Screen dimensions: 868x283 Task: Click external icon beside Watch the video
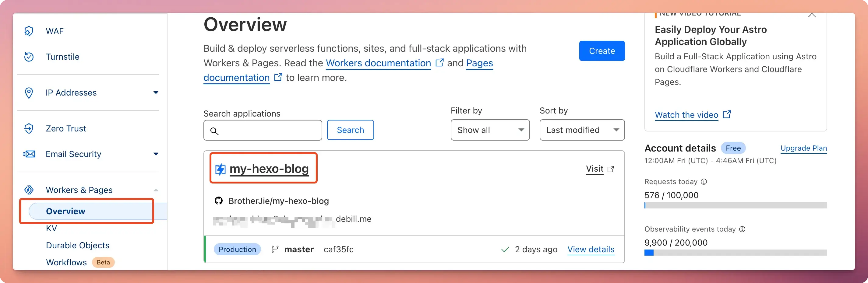727,114
